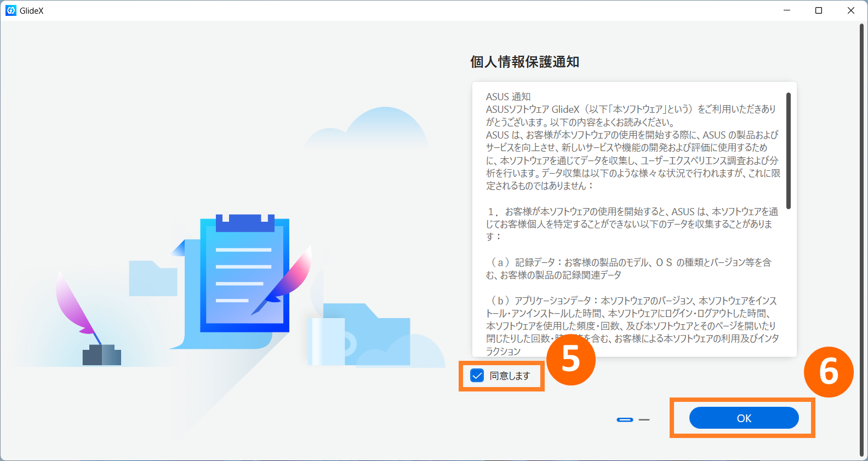Tick the 同意します checkbox
The image size is (868, 461).
tap(477, 376)
